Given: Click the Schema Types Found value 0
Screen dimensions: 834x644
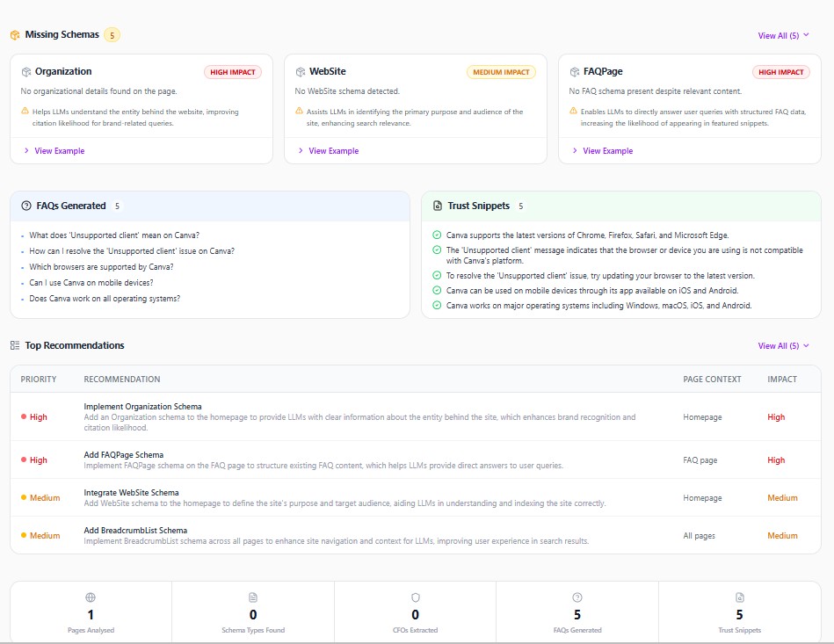Looking at the screenshot, I should [x=253, y=615].
